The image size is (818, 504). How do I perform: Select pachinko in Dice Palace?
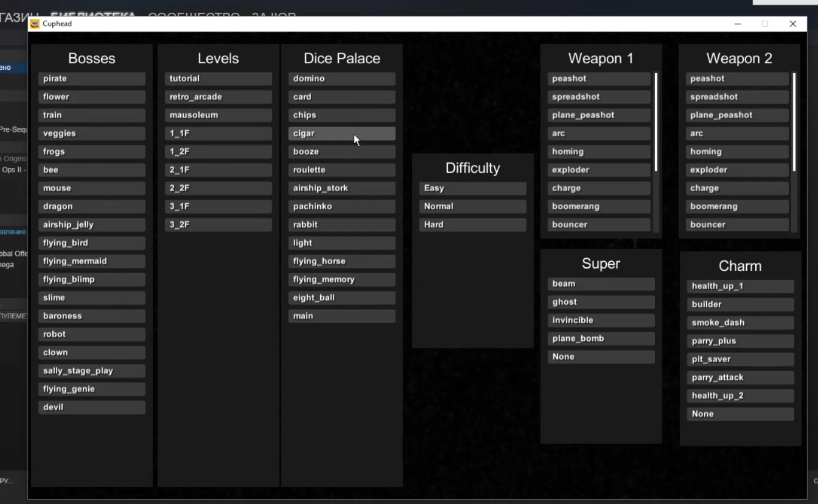[x=342, y=207]
